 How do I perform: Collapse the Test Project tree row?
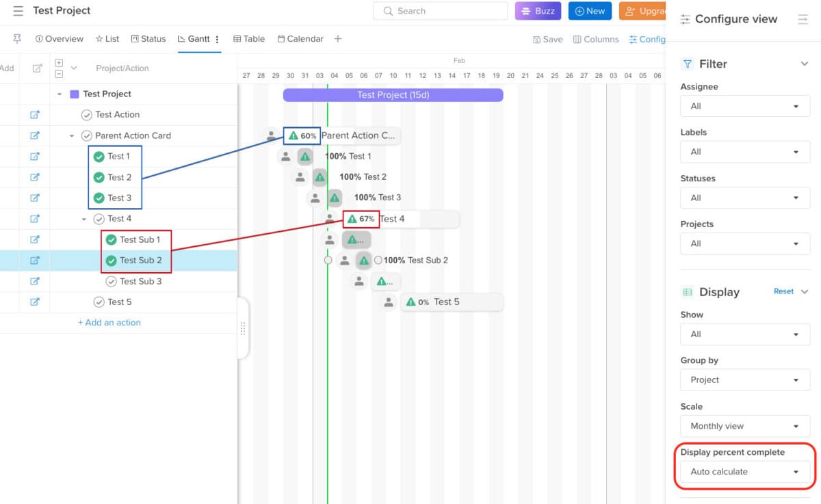point(60,94)
